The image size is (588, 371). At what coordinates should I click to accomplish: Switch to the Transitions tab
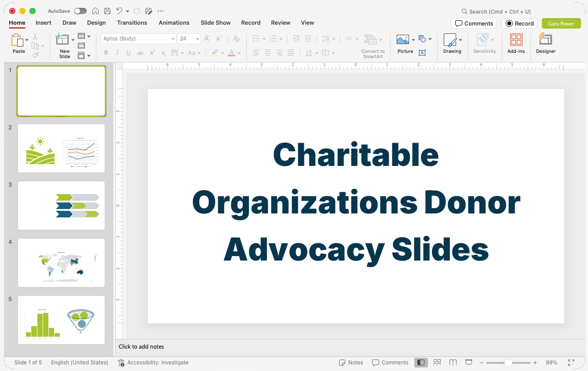132,22
